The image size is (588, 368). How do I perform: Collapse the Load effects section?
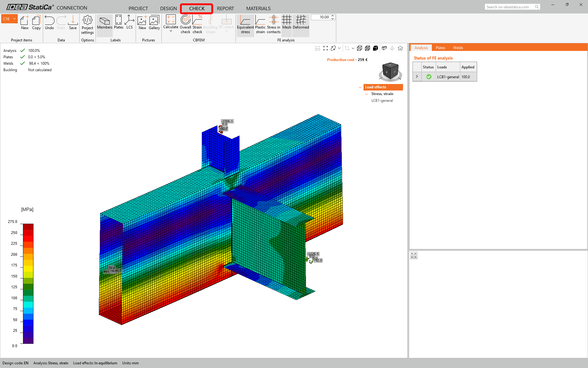360,87
